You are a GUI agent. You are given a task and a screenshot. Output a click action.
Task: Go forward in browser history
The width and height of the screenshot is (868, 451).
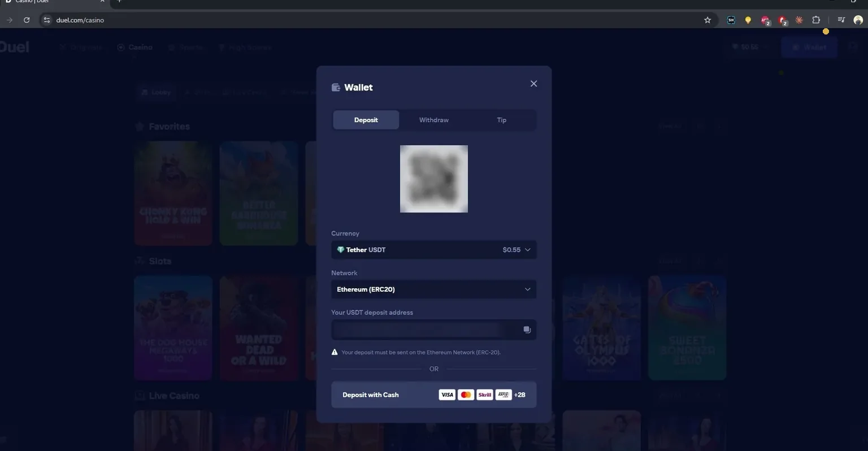pos(10,20)
